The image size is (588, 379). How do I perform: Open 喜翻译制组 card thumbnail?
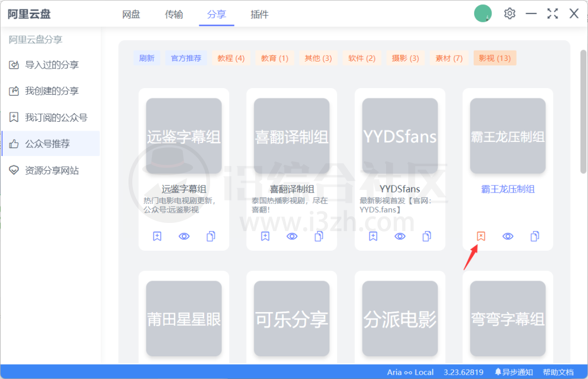pyautogui.click(x=292, y=136)
